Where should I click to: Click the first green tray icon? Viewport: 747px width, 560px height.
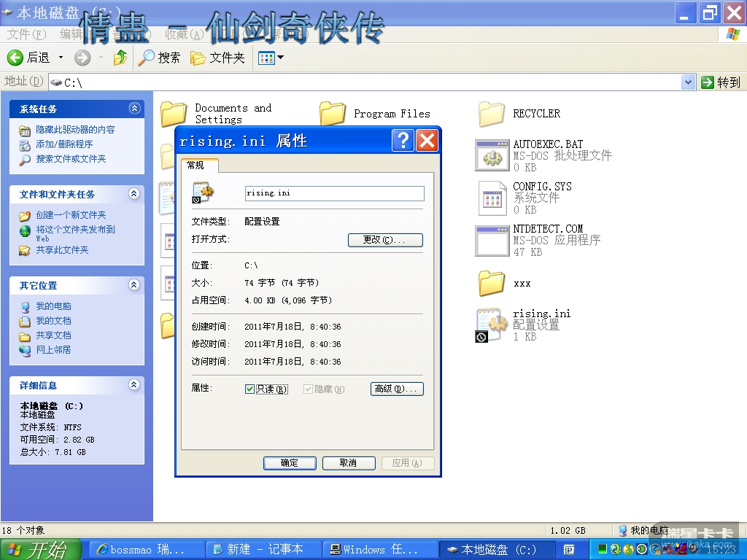tap(602, 549)
